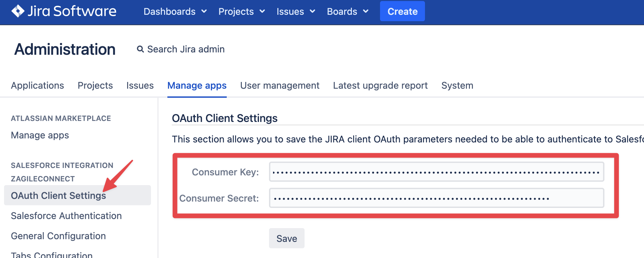
Task: Click the Jira Software logo icon
Action: (x=18, y=11)
